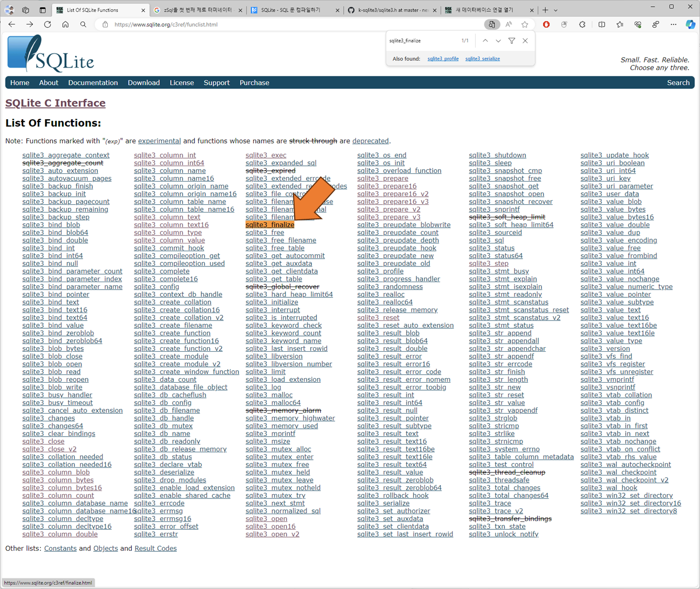Follow the experimental link in the note

click(x=160, y=141)
